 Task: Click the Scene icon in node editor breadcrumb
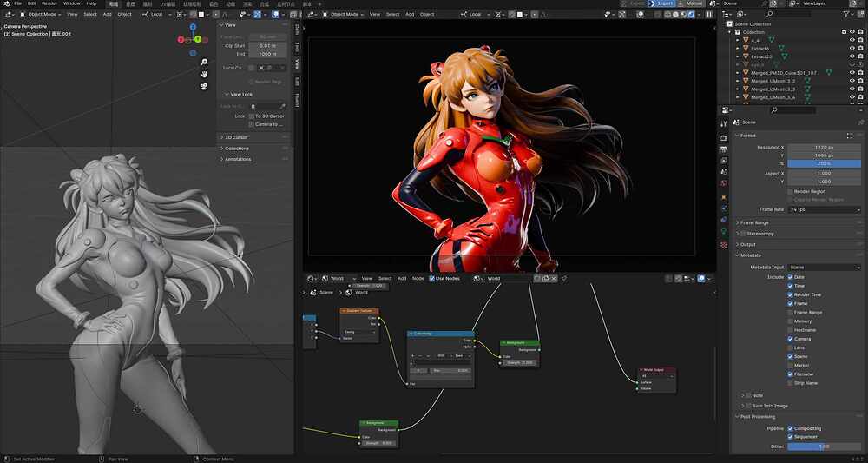[x=313, y=293]
